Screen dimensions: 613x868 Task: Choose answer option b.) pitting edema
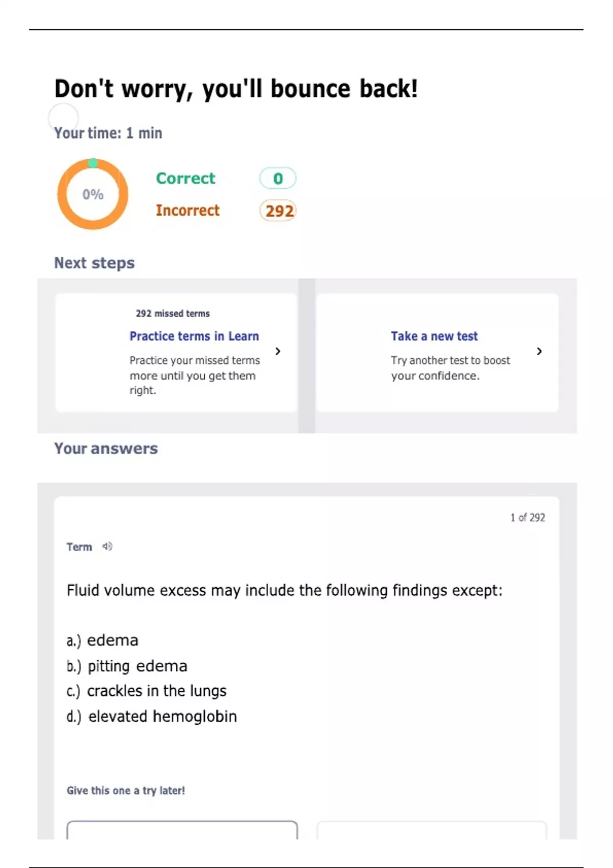point(127,666)
